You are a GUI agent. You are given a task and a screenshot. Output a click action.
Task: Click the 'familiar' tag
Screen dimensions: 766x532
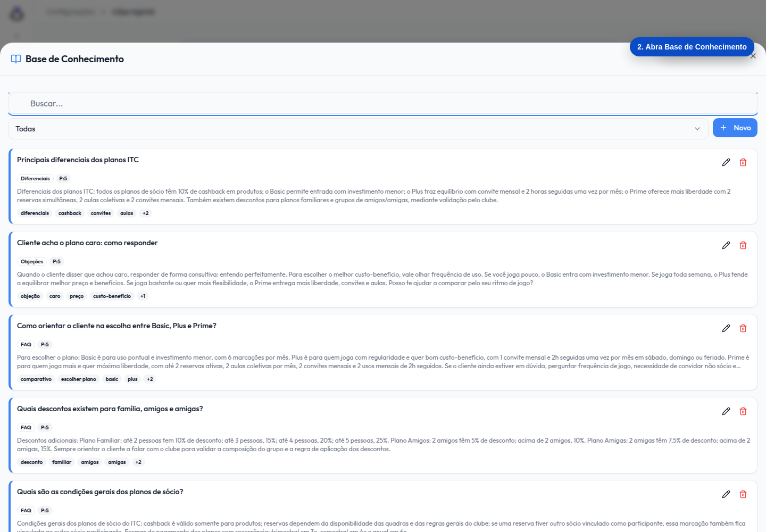tap(62, 462)
